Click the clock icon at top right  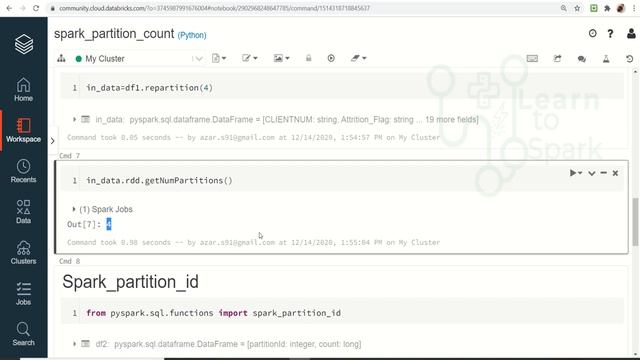[593, 34]
